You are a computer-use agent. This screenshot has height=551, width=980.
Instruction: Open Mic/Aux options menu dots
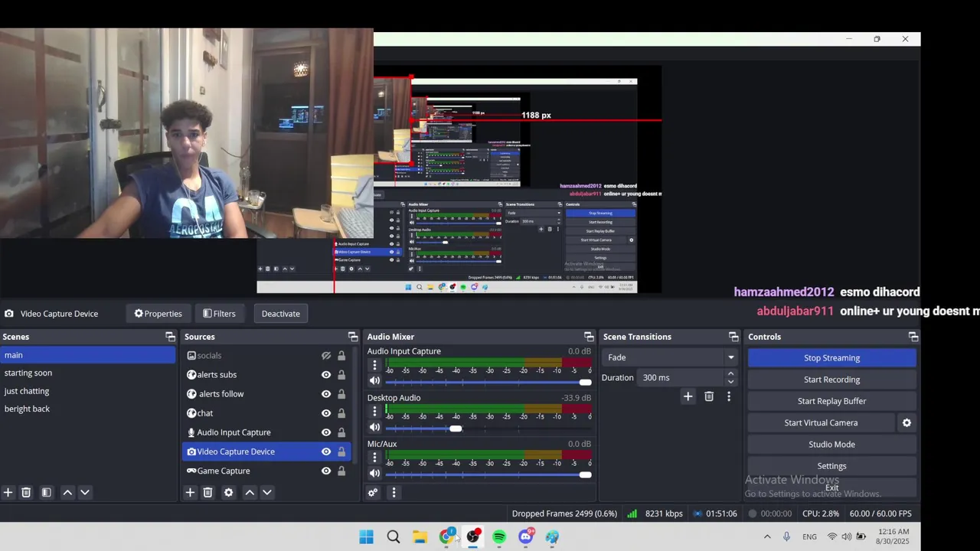tap(374, 458)
